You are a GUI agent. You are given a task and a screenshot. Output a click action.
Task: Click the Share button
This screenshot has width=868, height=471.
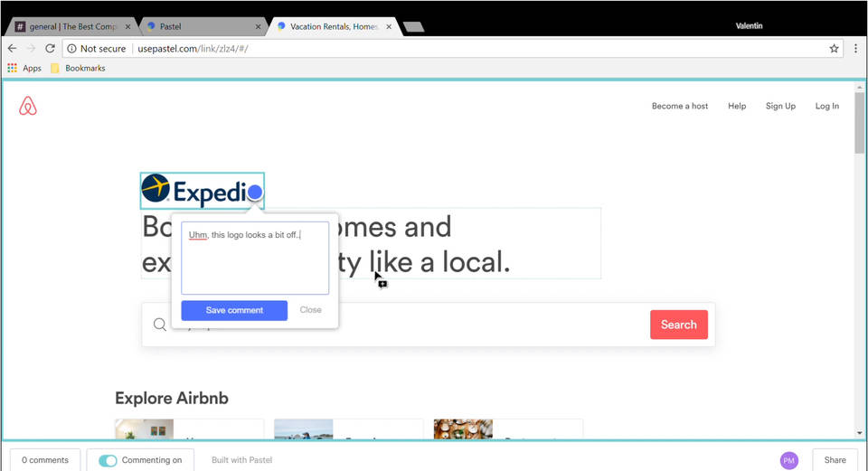(835, 460)
